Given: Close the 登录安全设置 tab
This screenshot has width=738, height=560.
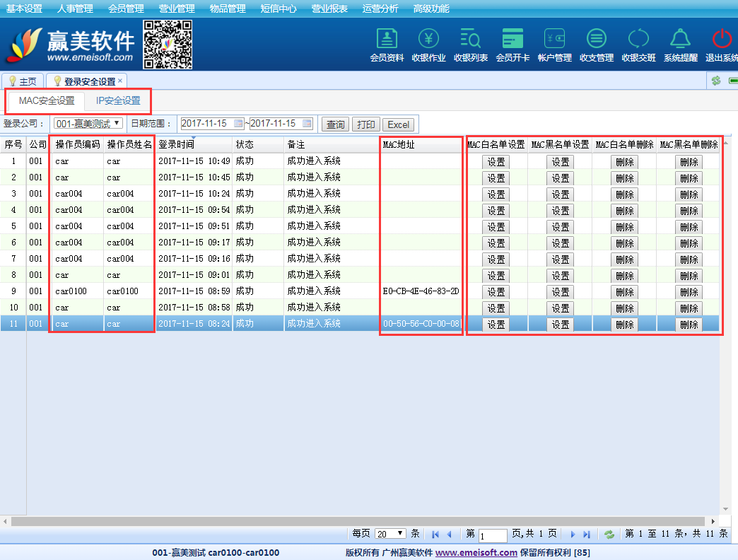Looking at the screenshot, I should click(x=120, y=81).
